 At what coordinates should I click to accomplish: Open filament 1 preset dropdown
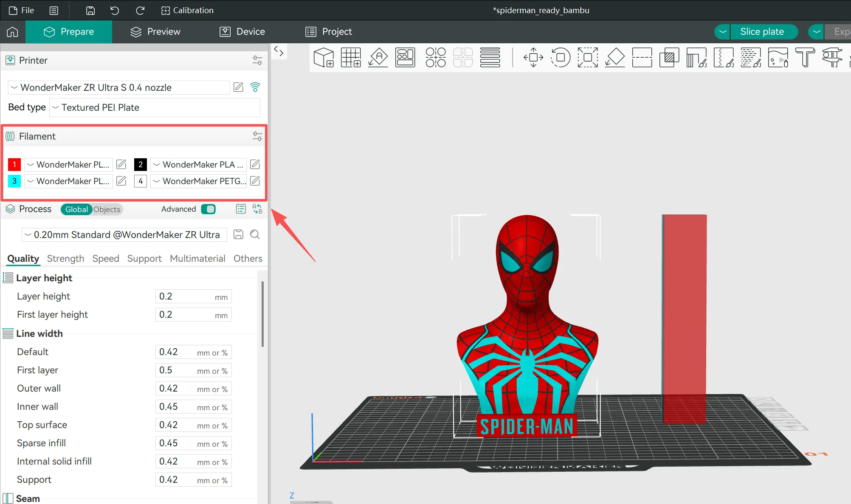pyautogui.click(x=68, y=164)
